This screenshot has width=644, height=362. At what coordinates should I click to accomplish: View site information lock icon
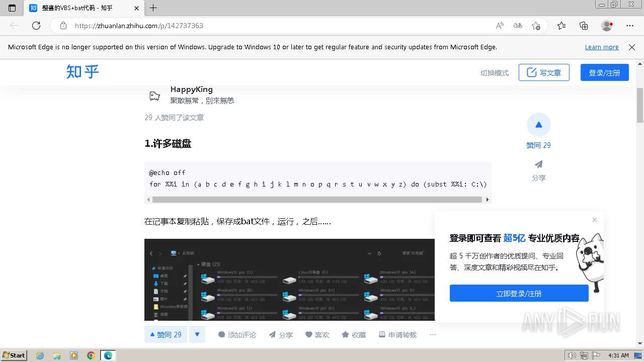63,26
